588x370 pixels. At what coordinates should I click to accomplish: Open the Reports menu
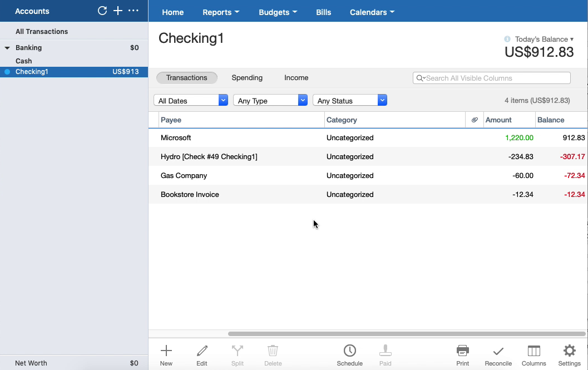coord(220,12)
